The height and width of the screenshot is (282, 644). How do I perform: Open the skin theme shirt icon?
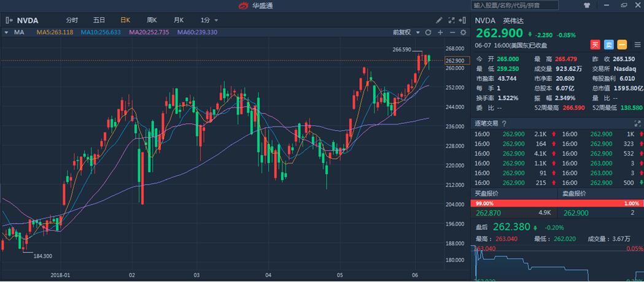click(586, 6)
